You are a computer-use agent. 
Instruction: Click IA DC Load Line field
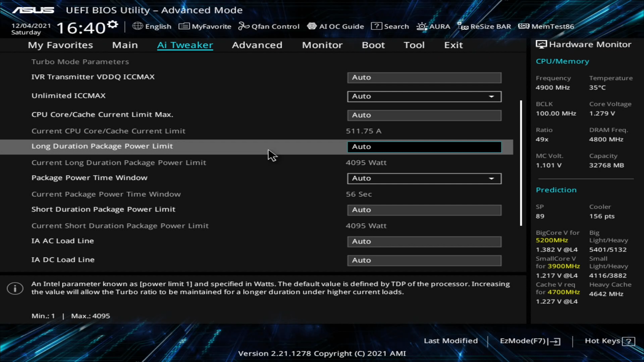(424, 260)
